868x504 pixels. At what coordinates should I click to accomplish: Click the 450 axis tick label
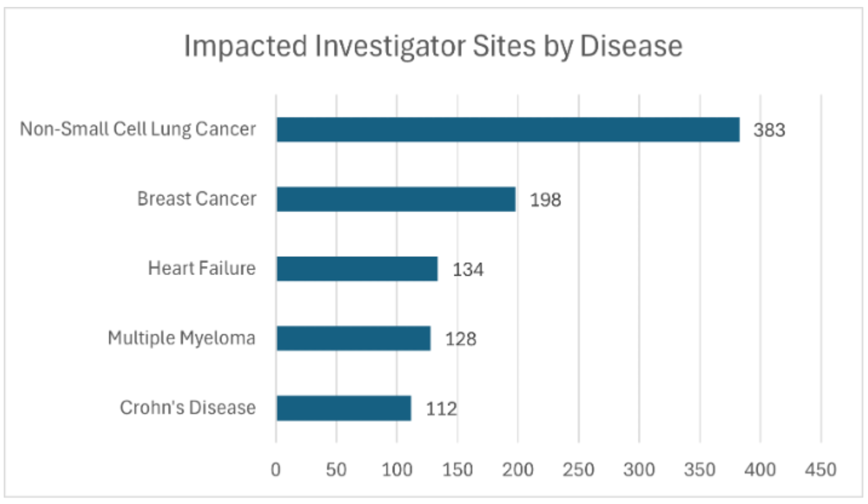coord(820,470)
